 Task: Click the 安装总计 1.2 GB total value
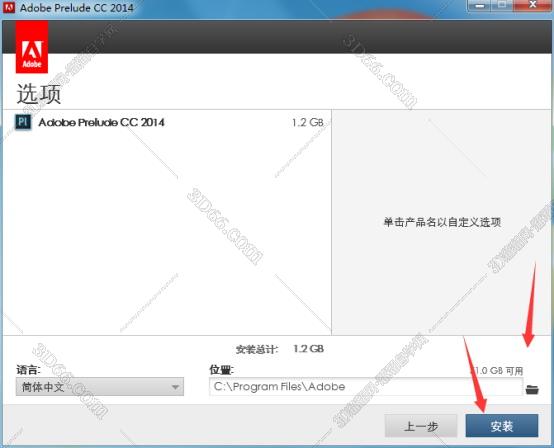308,349
